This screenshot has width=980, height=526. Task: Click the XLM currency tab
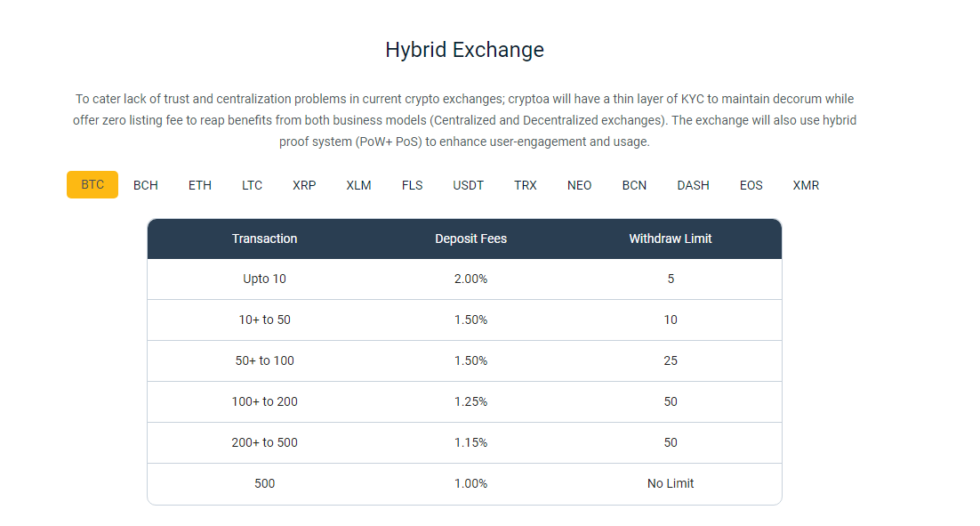click(358, 185)
